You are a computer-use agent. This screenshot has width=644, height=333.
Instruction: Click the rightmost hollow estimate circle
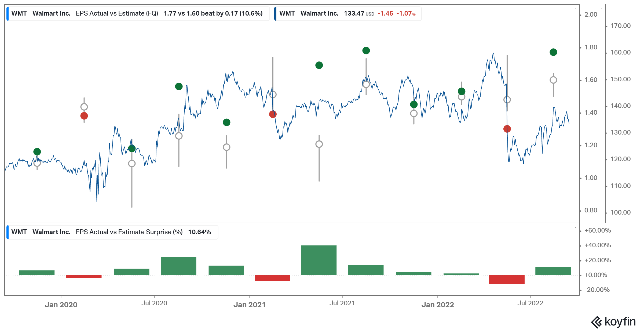[x=553, y=80]
